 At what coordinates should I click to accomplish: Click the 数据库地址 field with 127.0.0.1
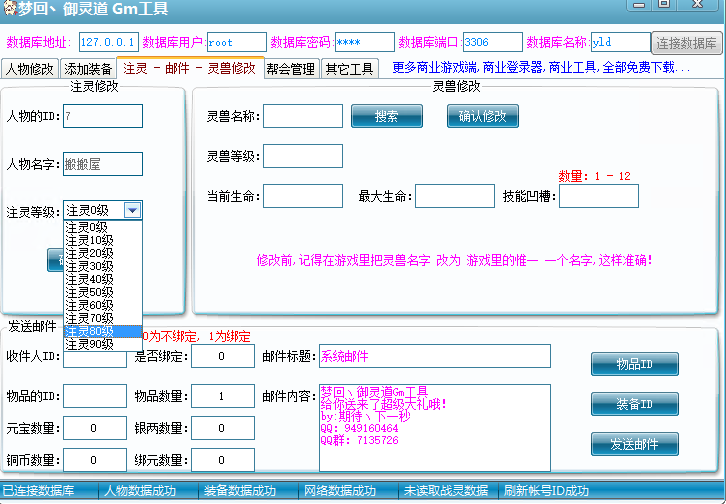[x=107, y=42]
